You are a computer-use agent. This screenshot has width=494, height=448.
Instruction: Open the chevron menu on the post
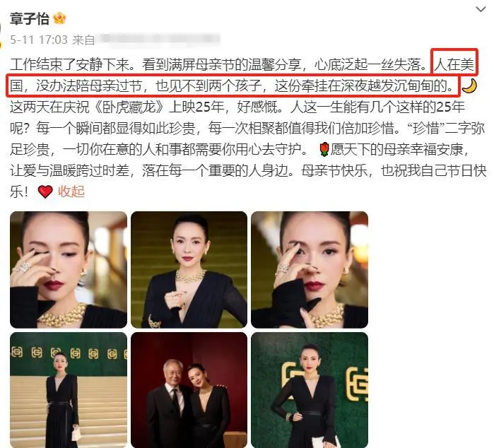click(x=481, y=9)
